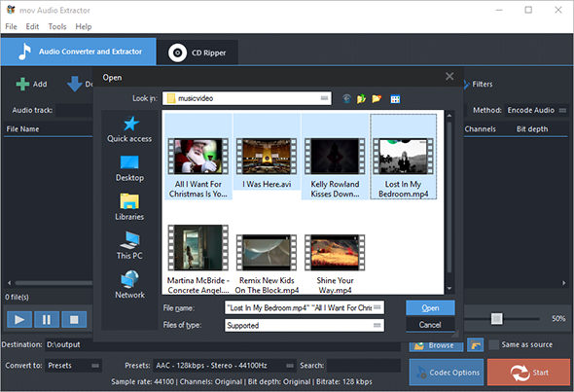
Task: Stop audio playback
Action: [74, 319]
